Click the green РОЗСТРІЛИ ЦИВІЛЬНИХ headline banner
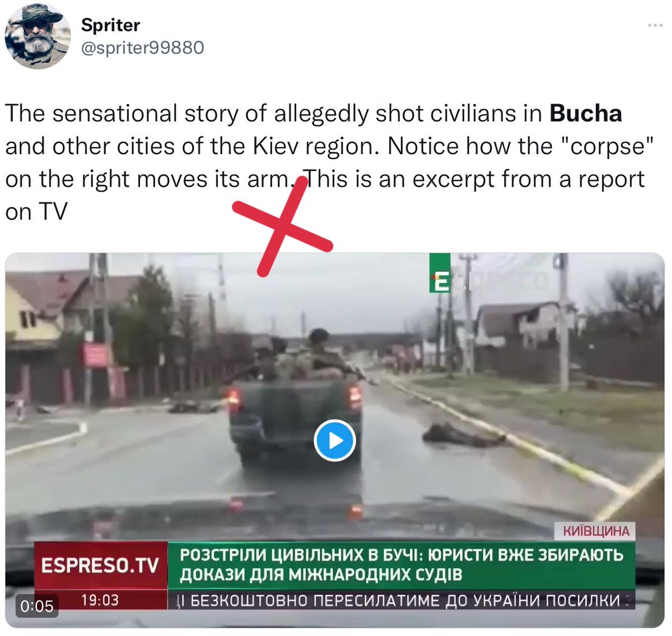This screenshot has height=636, width=672. pyautogui.click(x=402, y=565)
